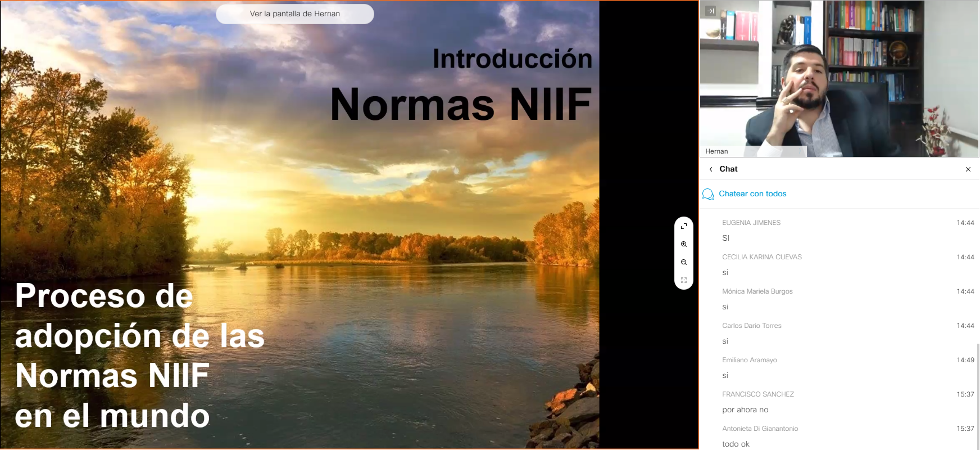
Task: Go back from Chat using left chevron
Action: pos(711,169)
